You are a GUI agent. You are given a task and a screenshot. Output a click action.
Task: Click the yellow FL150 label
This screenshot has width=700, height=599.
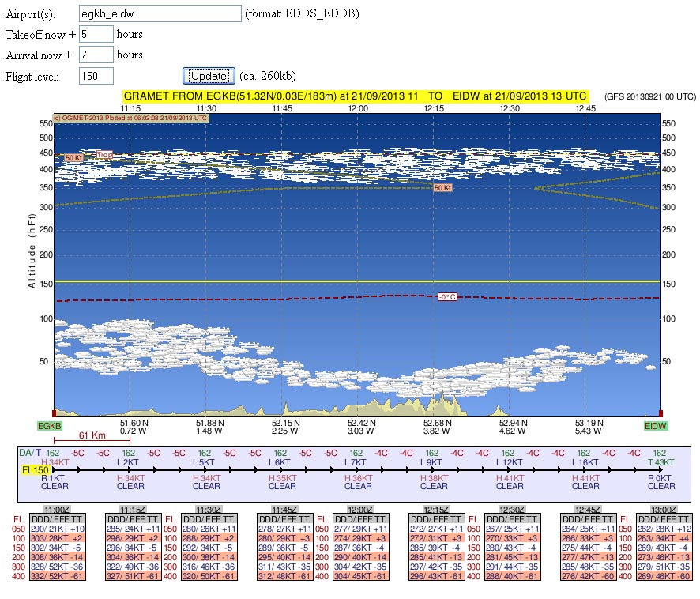pyautogui.click(x=36, y=470)
